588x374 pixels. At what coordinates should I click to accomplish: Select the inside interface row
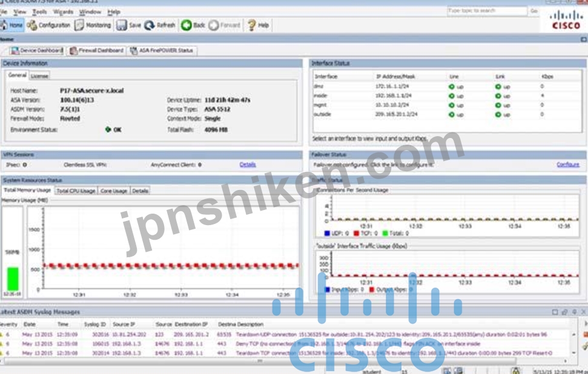click(x=448, y=96)
